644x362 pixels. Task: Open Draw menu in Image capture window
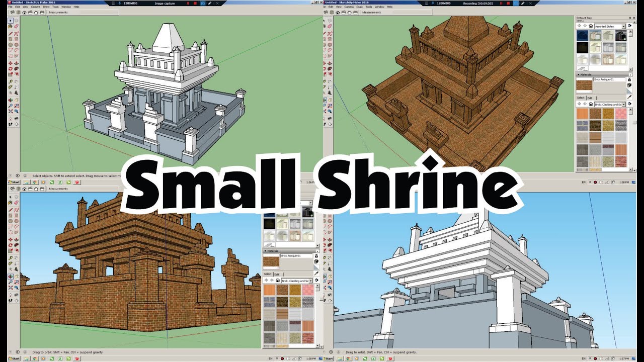(x=46, y=7)
